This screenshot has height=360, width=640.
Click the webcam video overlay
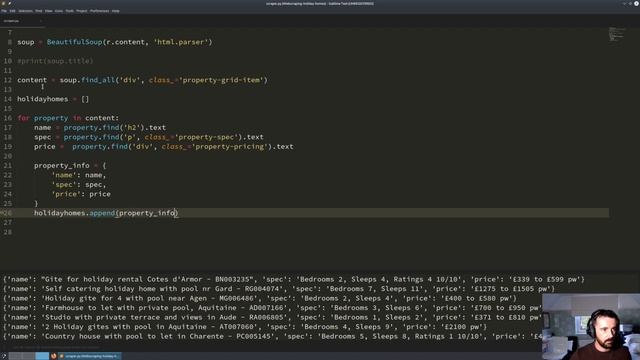pyautogui.click(x=591, y=327)
